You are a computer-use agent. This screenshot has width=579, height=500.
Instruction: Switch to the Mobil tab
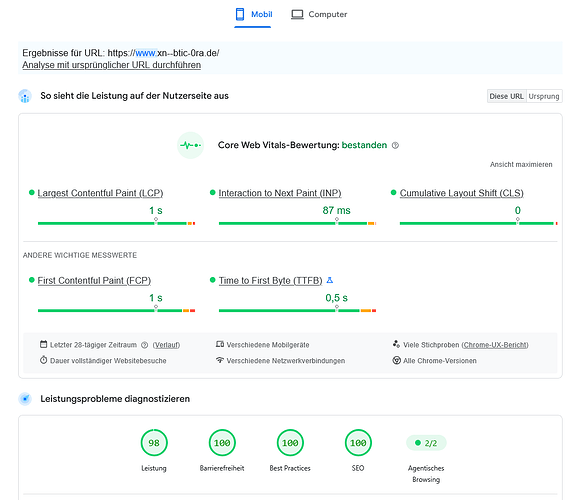[x=253, y=15]
